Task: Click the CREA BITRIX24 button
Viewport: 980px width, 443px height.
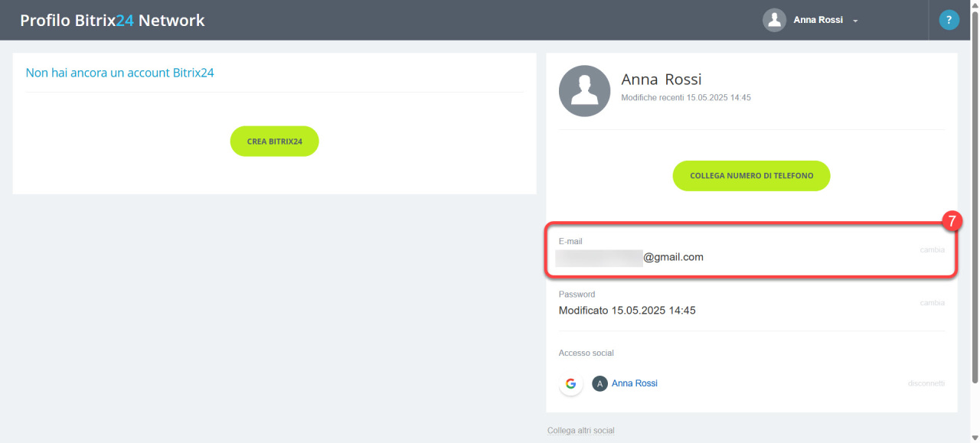Action: tap(275, 142)
